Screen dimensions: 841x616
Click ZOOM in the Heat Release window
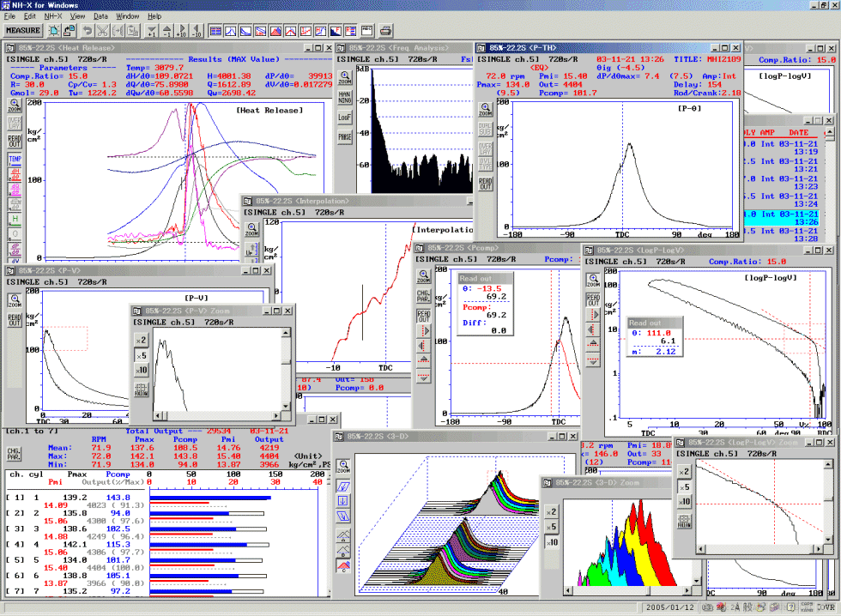tap(15, 105)
